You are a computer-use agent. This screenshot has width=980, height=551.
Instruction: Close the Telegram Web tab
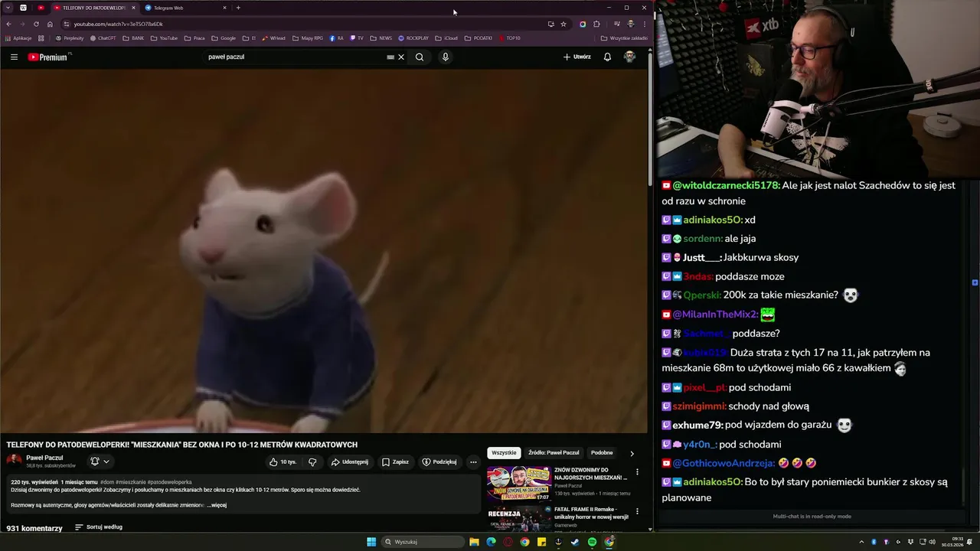pyautogui.click(x=224, y=8)
